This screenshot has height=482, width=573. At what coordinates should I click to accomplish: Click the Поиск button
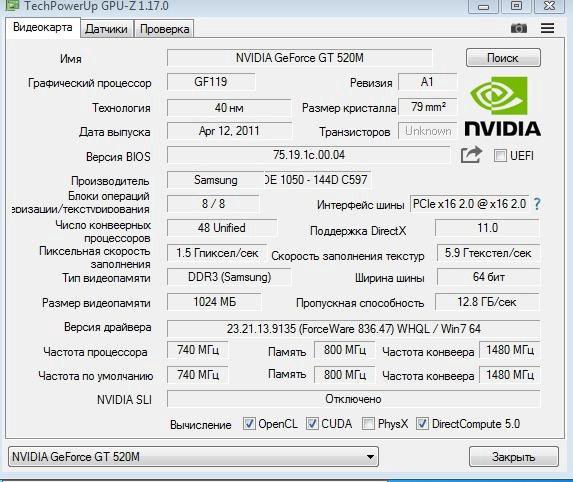[x=503, y=58]
